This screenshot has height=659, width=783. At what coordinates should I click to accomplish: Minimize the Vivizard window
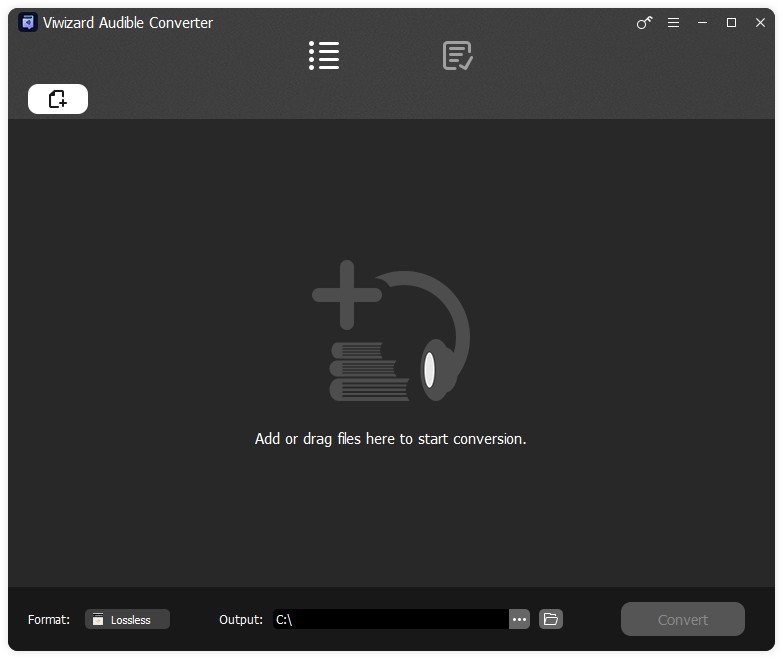pos(702,22)
